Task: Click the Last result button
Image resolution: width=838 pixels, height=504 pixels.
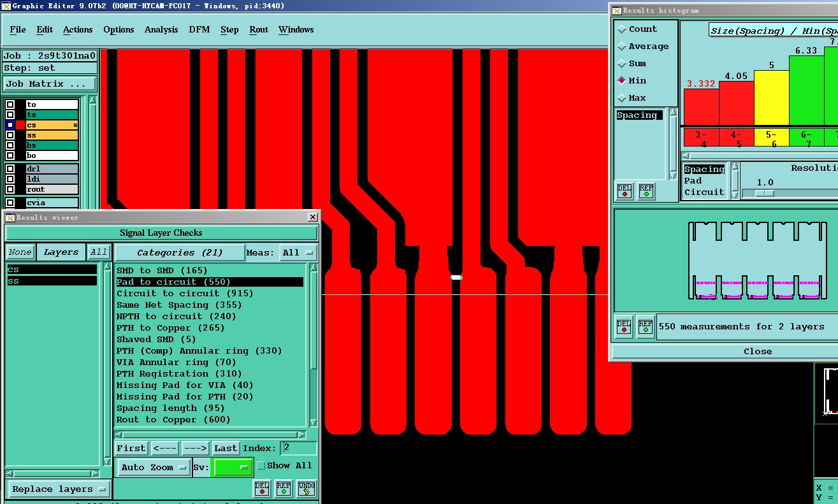Action: pyautogui.click(x=226, y=448)
